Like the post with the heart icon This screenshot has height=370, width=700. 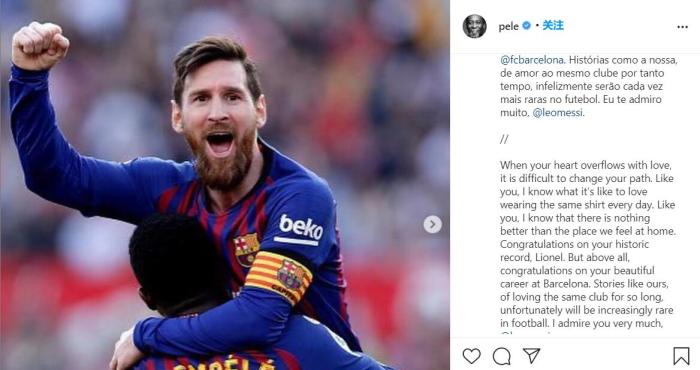point(471,356)
